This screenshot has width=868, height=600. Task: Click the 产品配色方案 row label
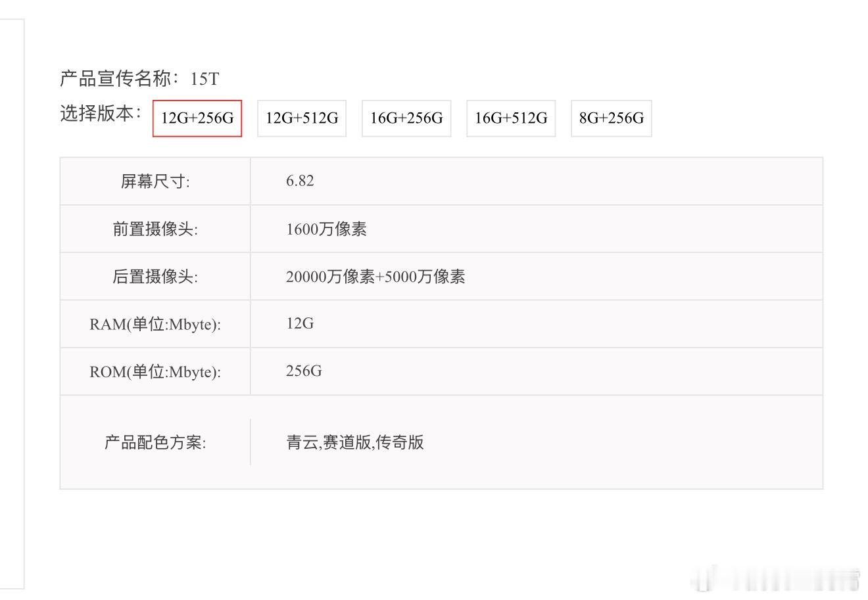(155, 442)
